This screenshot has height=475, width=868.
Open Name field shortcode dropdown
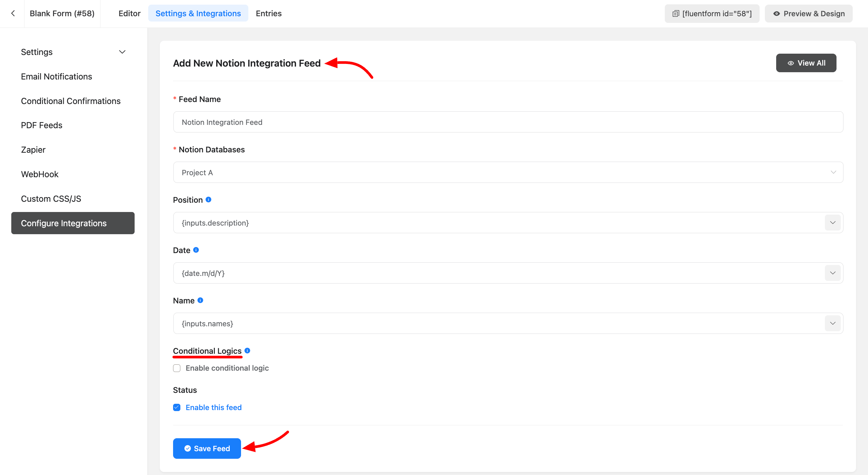point(832,323)
